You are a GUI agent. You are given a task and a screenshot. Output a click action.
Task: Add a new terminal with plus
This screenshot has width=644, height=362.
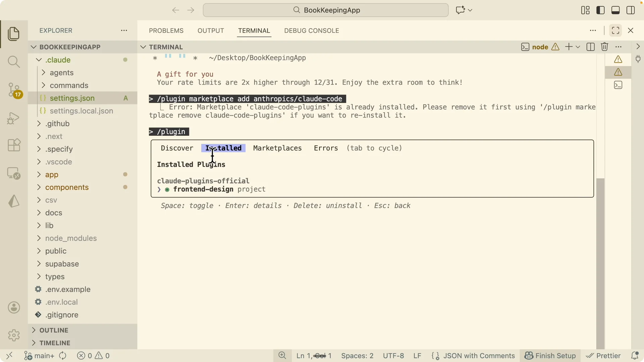tap(569, 47)
